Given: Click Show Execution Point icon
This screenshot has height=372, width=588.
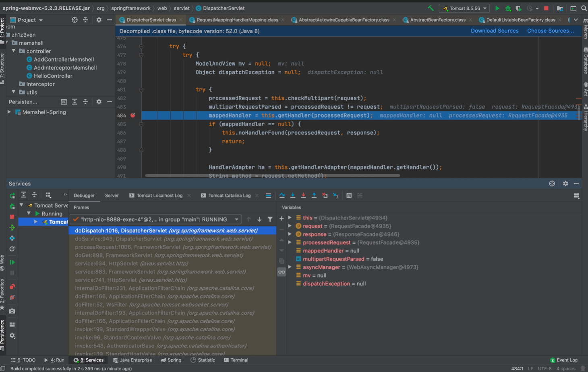Looking at the screenshot, I should click(x=268, y=196).
